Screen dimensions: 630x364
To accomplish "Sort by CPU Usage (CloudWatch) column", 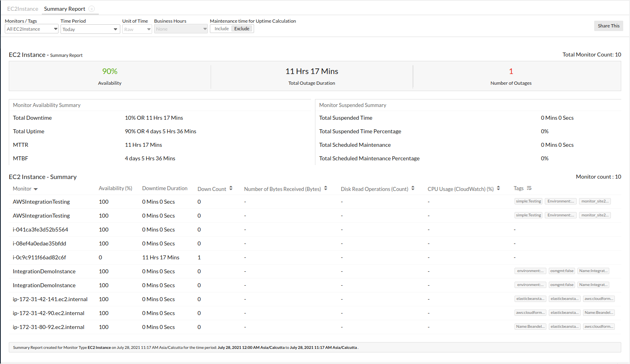I will tap(499, 189).
